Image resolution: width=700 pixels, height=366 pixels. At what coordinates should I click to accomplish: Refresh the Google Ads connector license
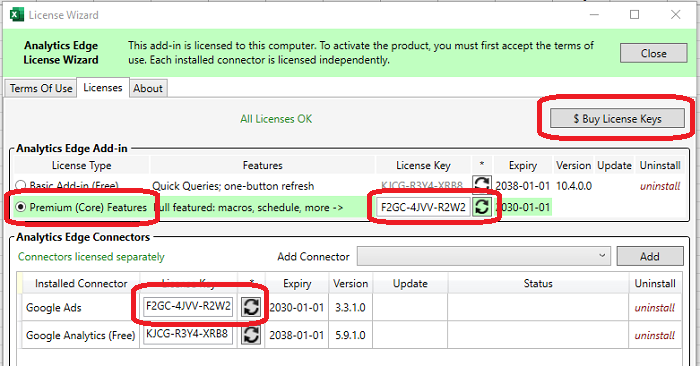(251, 307)
